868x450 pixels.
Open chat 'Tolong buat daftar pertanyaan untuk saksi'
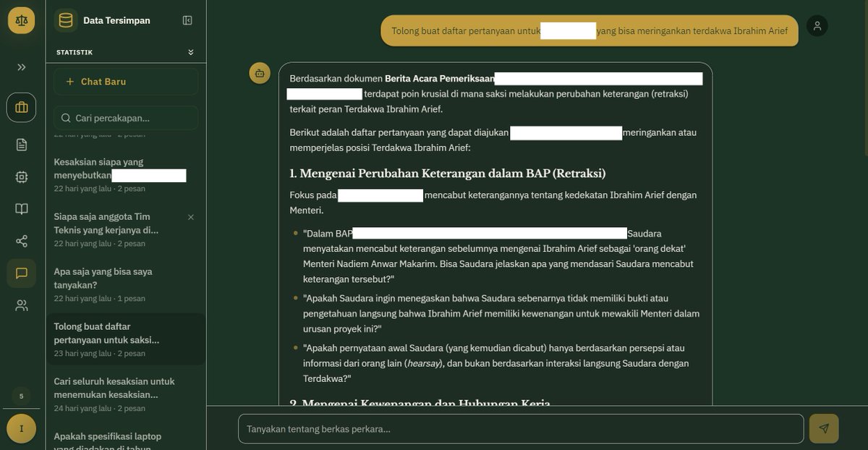(126, 340)
